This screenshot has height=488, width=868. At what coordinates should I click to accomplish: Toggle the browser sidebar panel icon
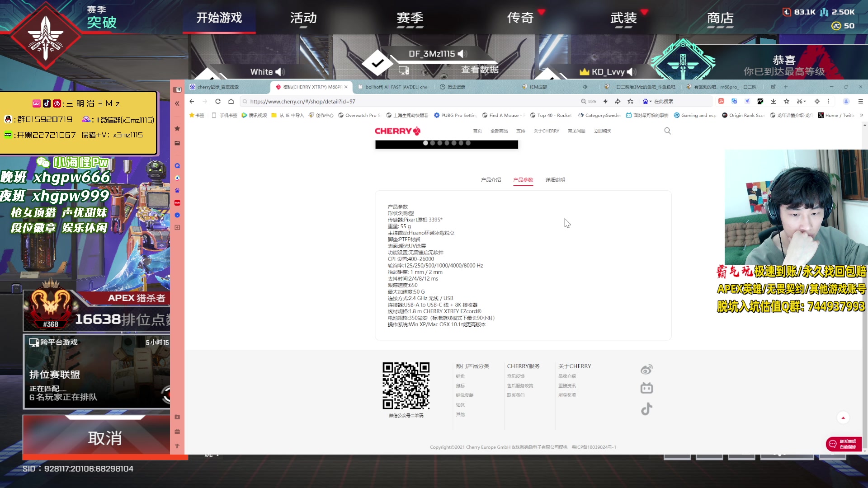(x=177, y=89)
